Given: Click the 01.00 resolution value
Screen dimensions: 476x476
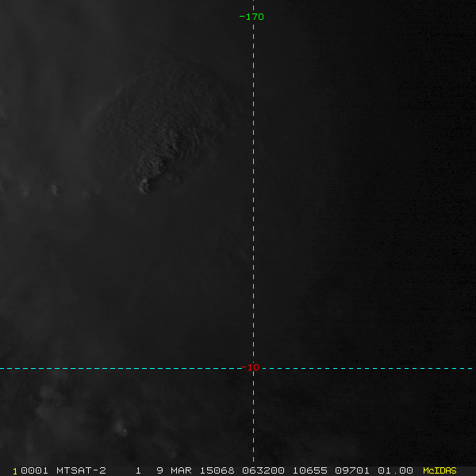Looking at the screenshot, I should (395, 470).
